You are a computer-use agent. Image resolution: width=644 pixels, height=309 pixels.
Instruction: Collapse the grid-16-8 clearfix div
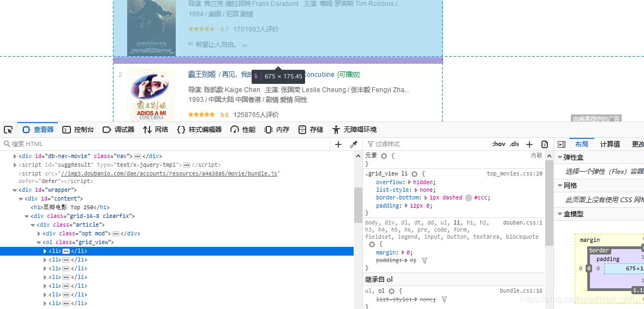[x=27, y=216]
